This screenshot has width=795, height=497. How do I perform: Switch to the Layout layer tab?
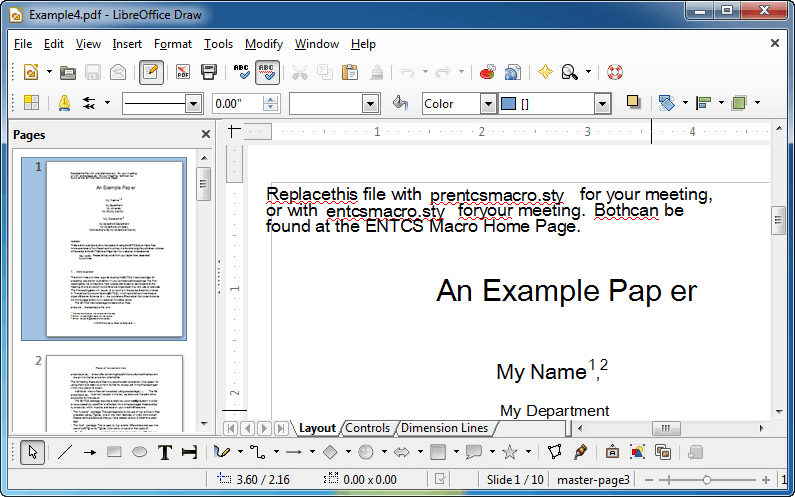tap(317, 428)
